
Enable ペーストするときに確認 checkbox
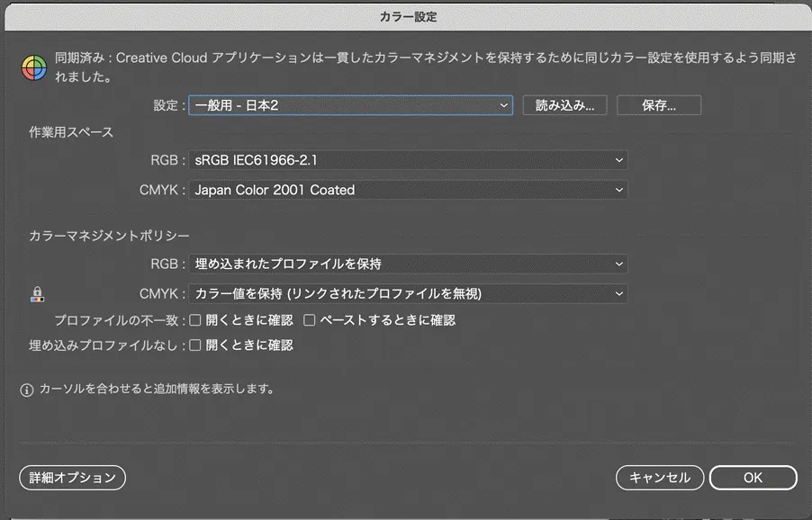coord(310,319)
